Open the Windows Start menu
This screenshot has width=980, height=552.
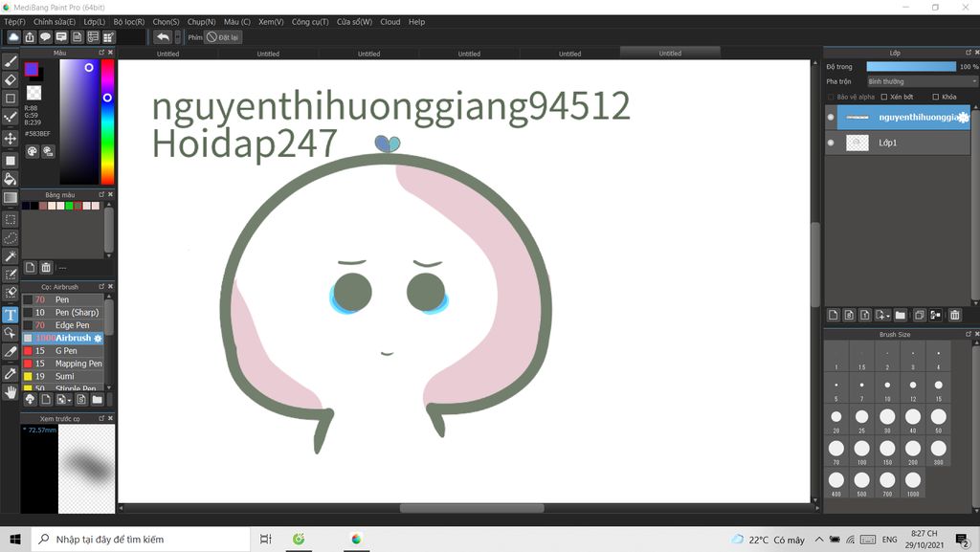(x=15, y=540)
